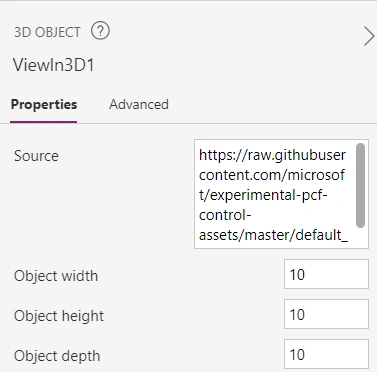Click the 3D OBJECT heading text
Viewport: 377px width, 372px height.
47,32
